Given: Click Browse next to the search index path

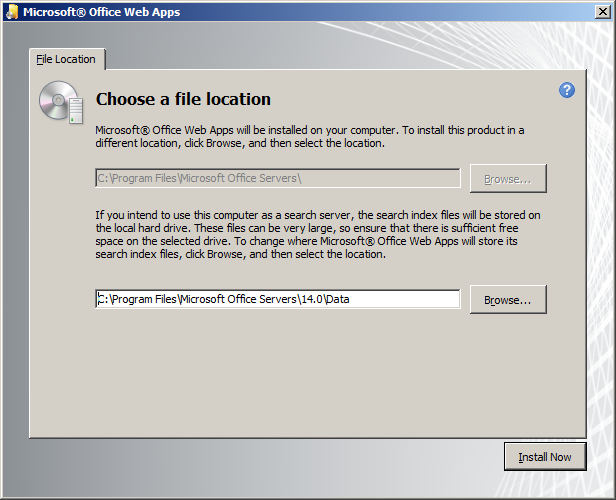Looking at the screenshot, I should coord(508,300).
